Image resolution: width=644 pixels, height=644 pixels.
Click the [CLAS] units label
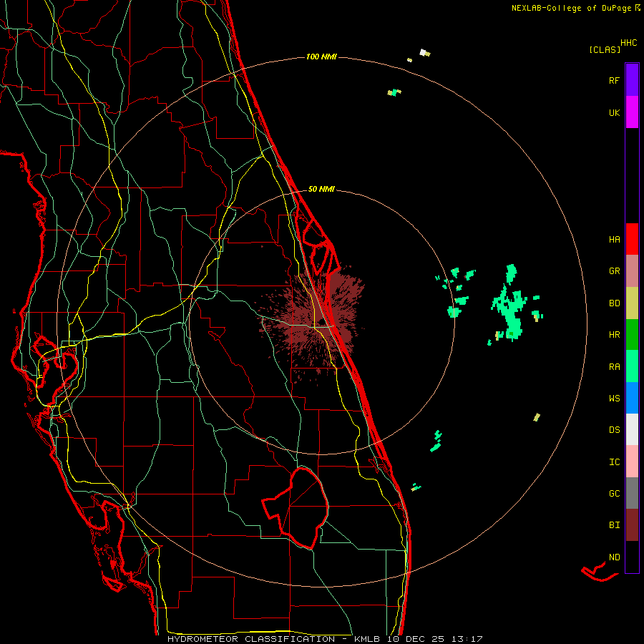(605, 49)
